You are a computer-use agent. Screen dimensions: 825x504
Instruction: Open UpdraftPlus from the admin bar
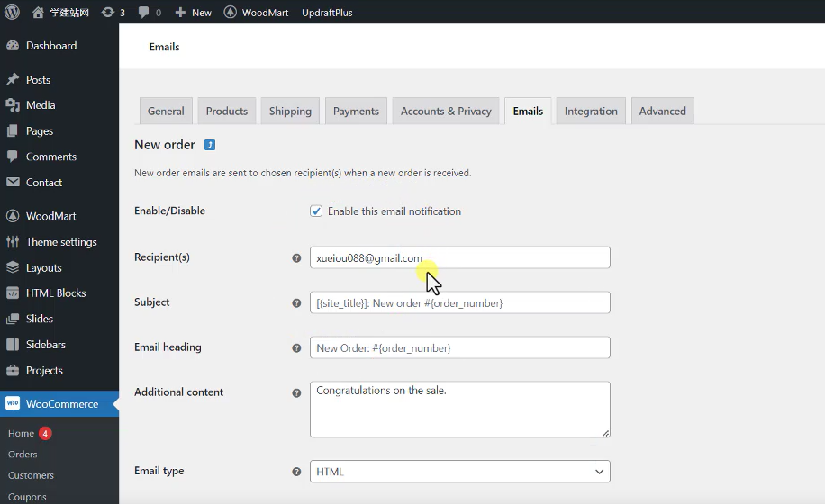click(327, 12)
